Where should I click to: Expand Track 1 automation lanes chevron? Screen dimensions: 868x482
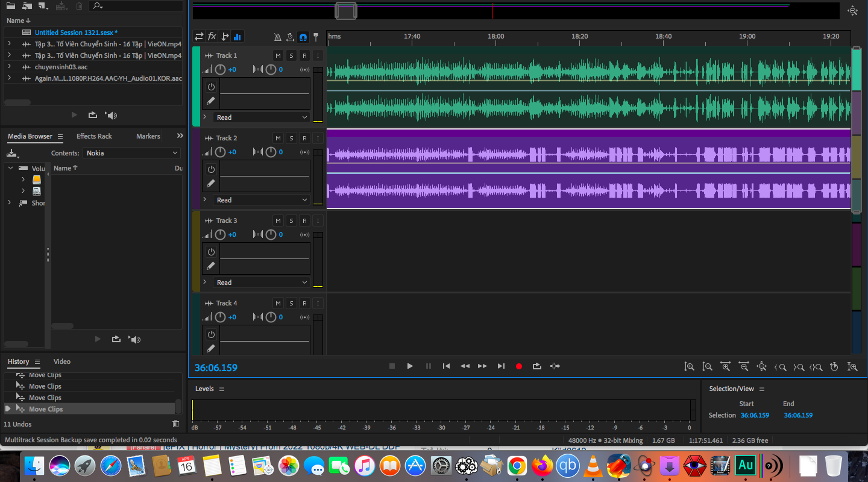205,117
